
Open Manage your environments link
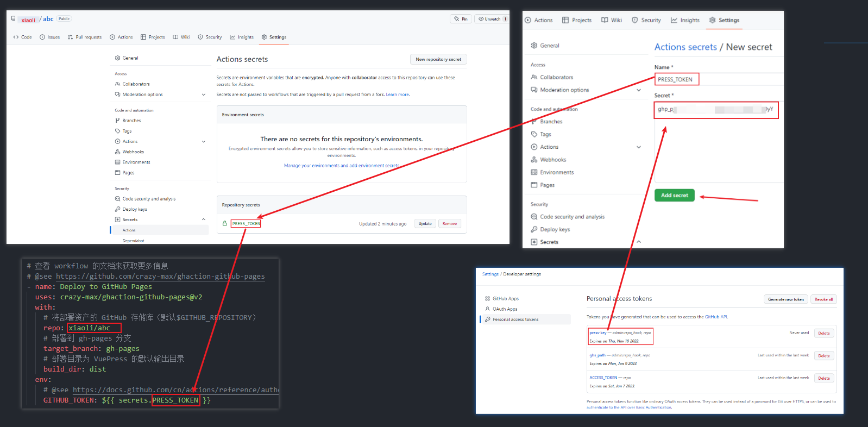(x=342, y=166)
